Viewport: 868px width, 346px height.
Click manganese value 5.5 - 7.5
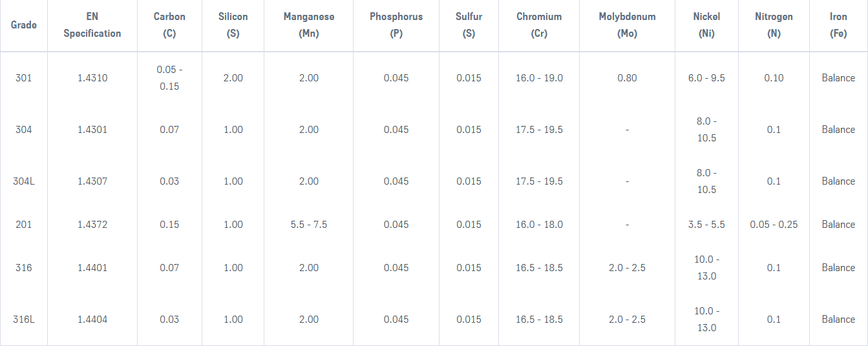pyautogui.click(x=309, y=225)
